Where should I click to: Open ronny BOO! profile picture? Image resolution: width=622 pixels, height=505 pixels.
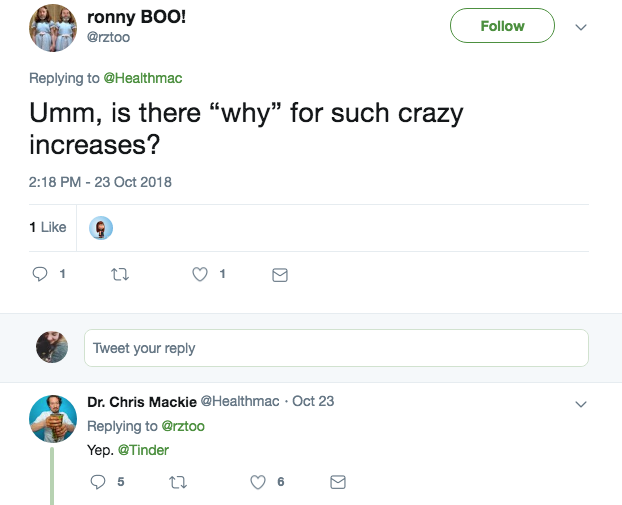[52, 27]
